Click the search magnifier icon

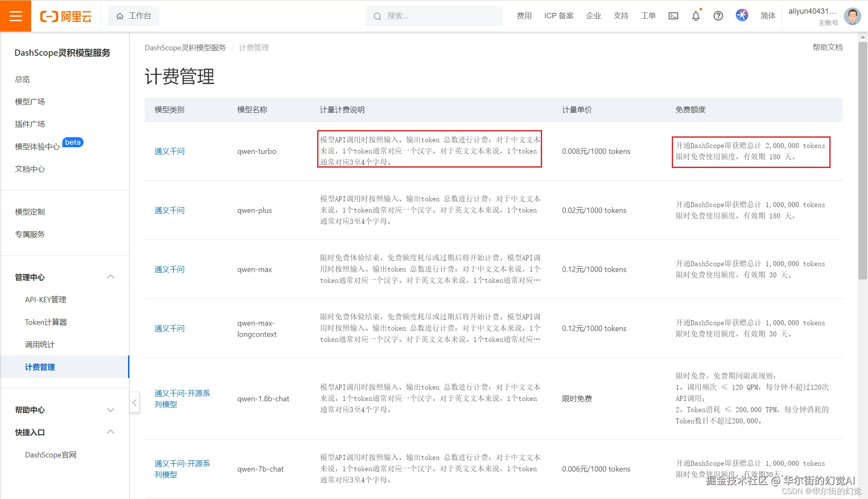point(377,16)
